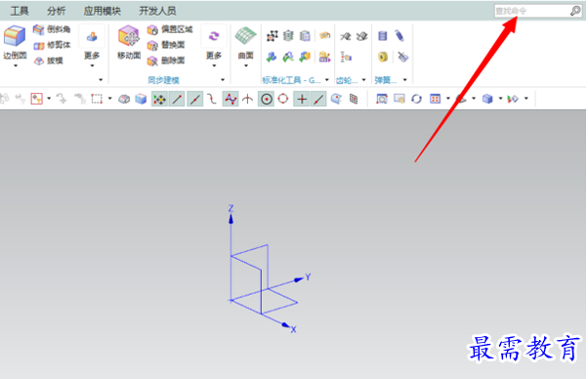Toggle the pole snap with purple polyline
This screenshot has height=379, width=588.
click(231, 100)
